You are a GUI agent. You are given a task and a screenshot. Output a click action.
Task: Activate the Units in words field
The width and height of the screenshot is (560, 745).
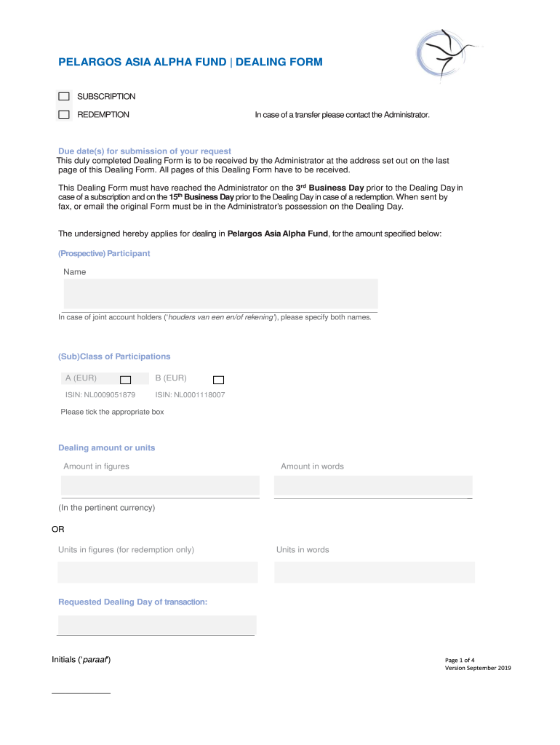[374, 572]
